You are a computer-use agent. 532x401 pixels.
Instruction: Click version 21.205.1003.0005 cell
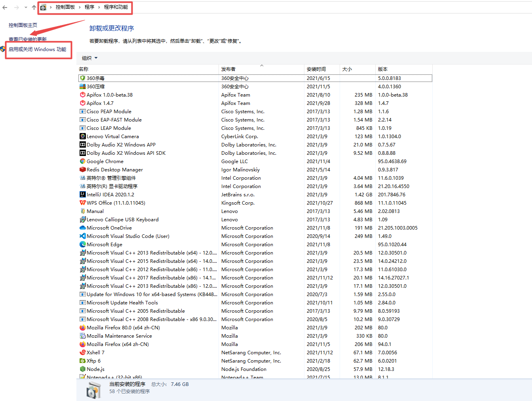click(398, 228)
